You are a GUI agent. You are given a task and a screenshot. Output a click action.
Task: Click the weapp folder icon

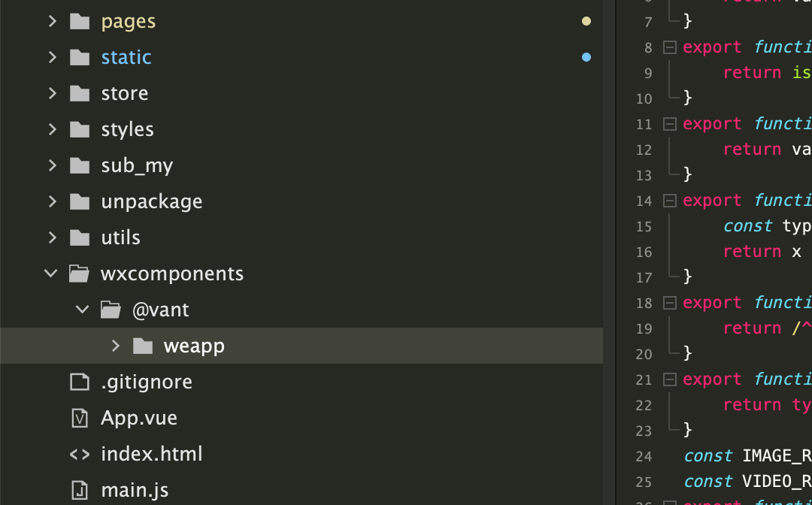coord(142,346)
